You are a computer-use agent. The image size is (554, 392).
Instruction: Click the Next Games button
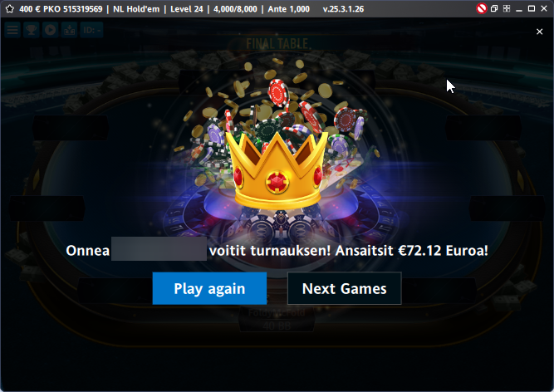(x=345, y=288)
